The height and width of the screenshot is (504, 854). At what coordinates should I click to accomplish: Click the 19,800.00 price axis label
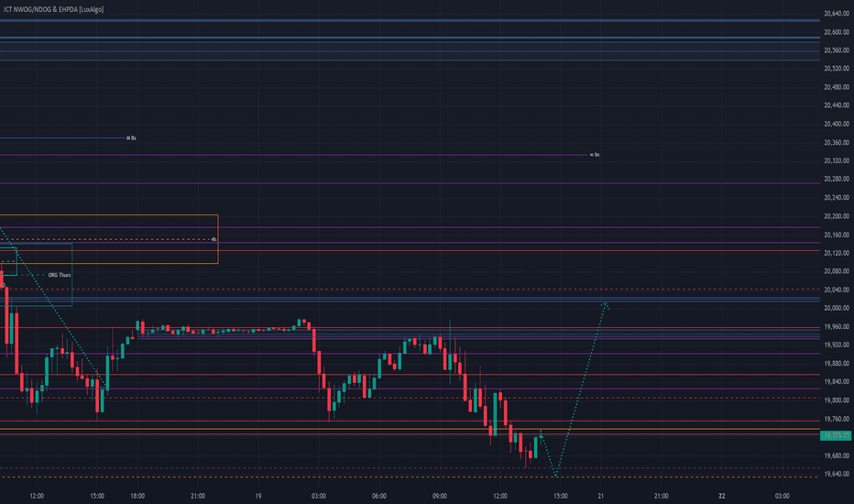click(x=837, y=400)
